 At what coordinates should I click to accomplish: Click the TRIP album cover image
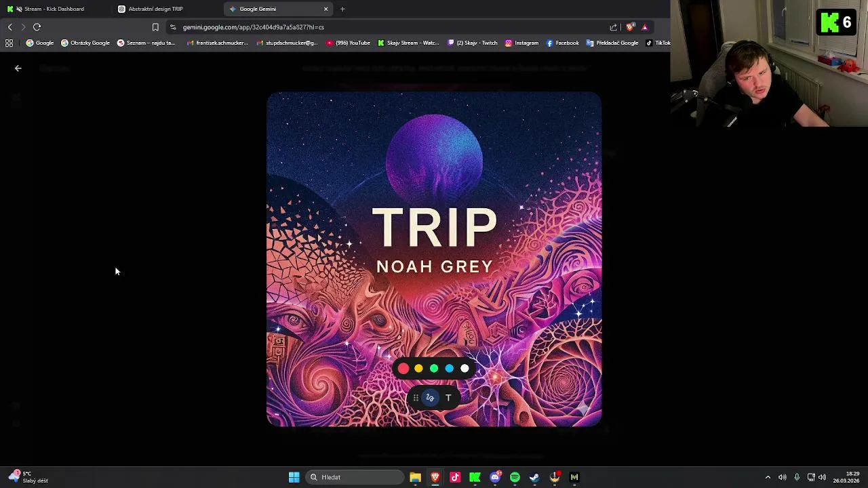click(x=434, y=259)
